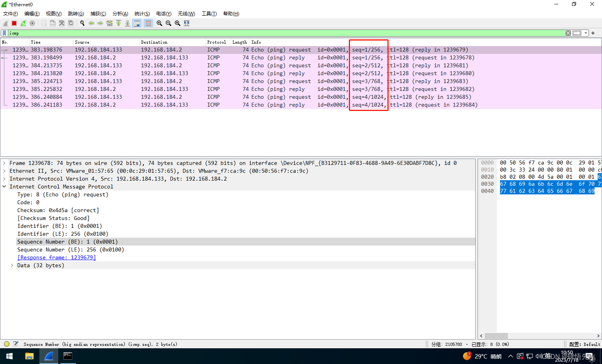Click the 配置: Default profile selector
602x364 pixels.
coord(585,344)
